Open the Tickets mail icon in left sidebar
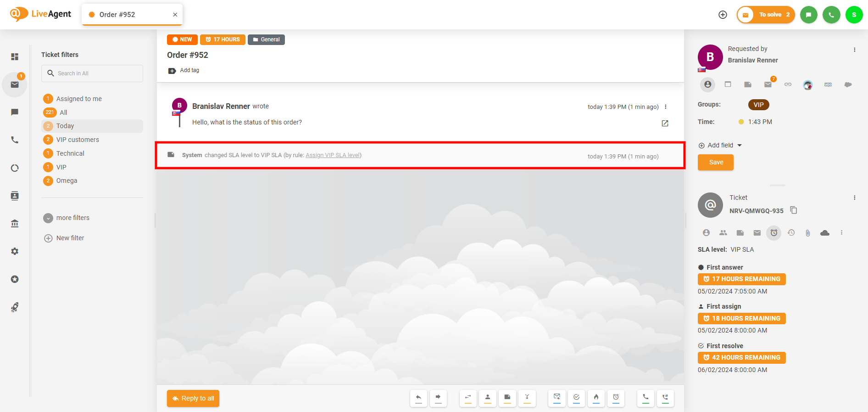This screenshot has height=412, width=868. click(x=15, y=85)
